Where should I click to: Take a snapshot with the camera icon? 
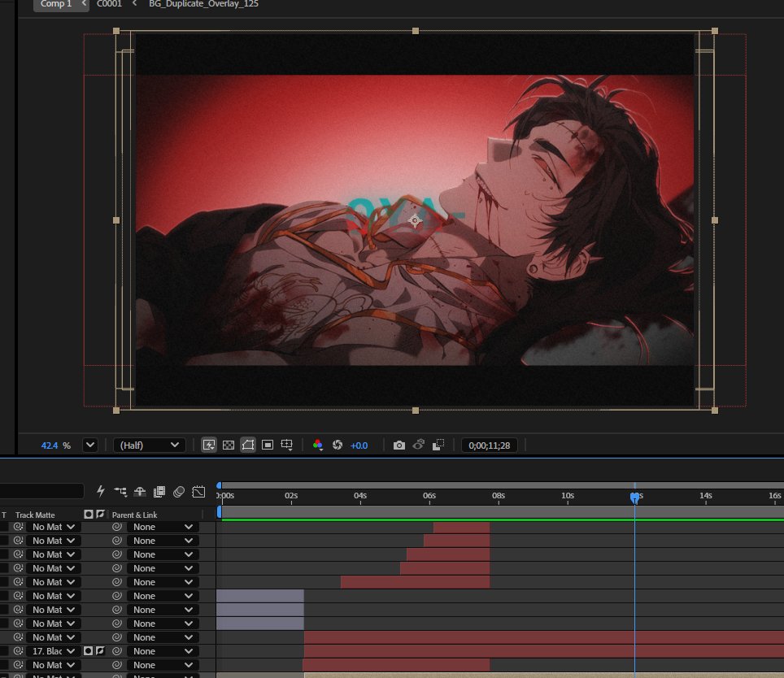click(399, 445)
